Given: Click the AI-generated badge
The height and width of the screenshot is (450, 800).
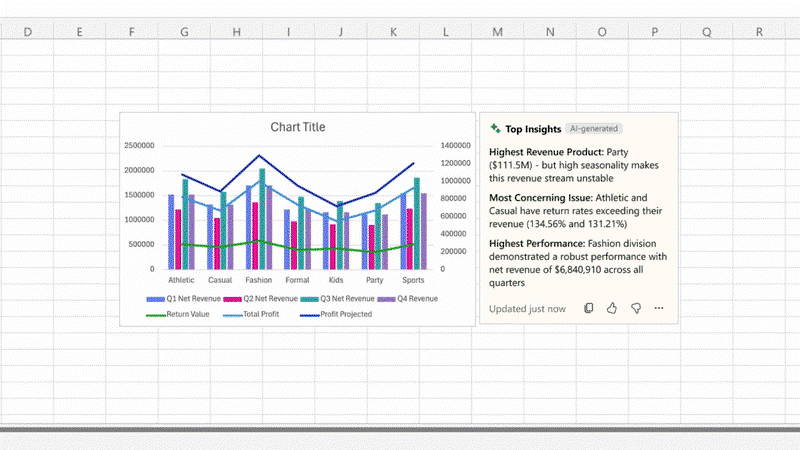Looking at the screenshot, I should [x=593, y=129].
